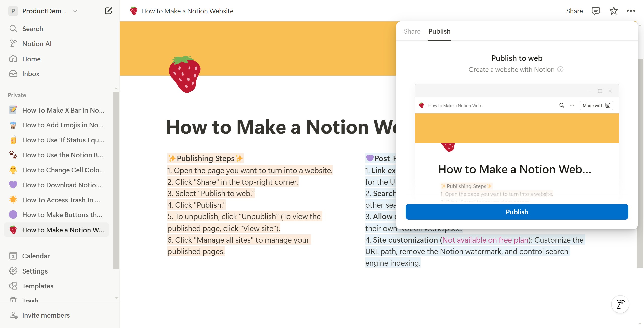
Task: Click the sidebar scroll down arrow
Action: (116, 298)
